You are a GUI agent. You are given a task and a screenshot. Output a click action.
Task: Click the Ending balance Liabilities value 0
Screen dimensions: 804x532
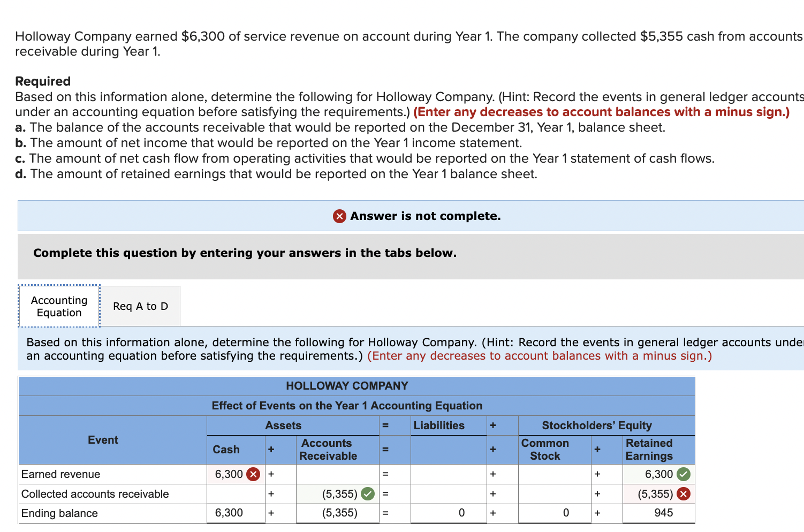pos(461,513)
